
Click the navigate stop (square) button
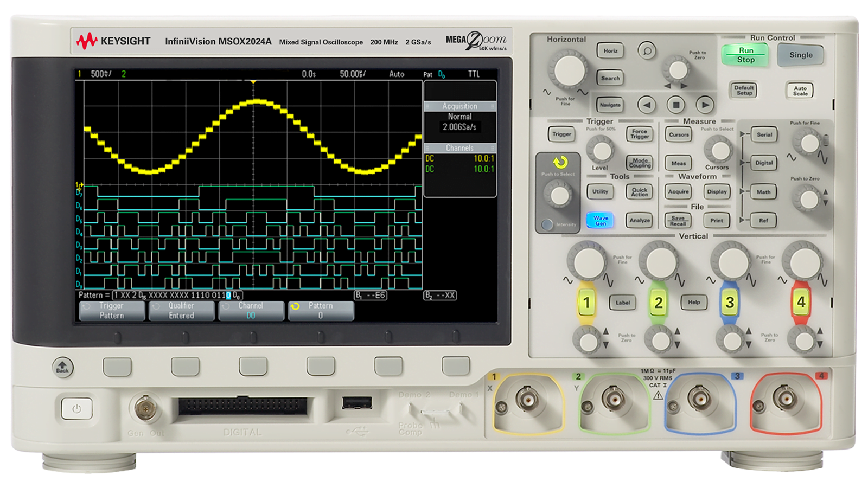pos(675,105)
